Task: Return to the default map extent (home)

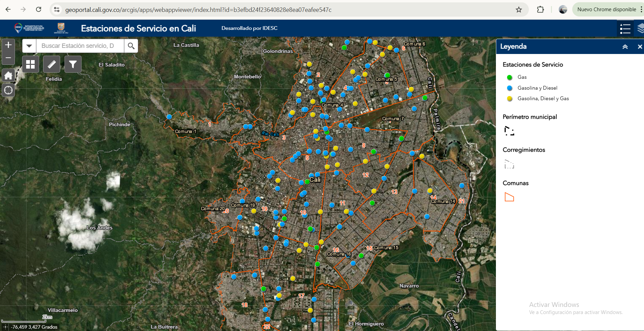Action: tap(8, 75)
